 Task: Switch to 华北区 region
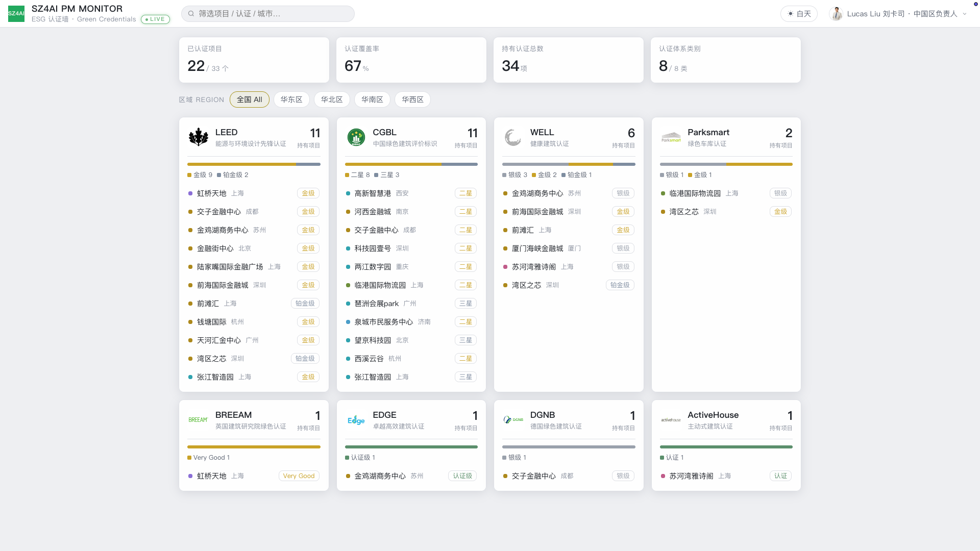(x=332, y=99)
